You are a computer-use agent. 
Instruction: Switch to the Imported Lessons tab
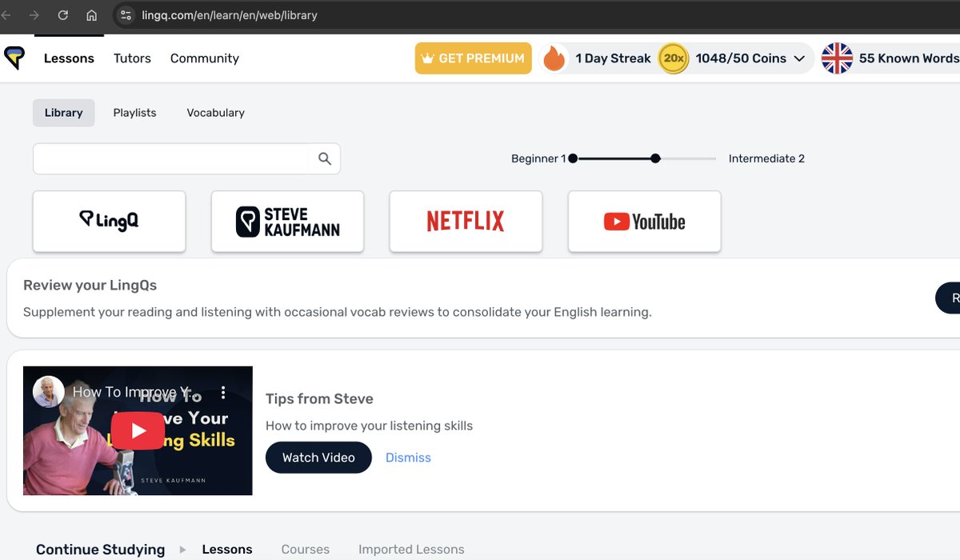[x=411, y=550]
